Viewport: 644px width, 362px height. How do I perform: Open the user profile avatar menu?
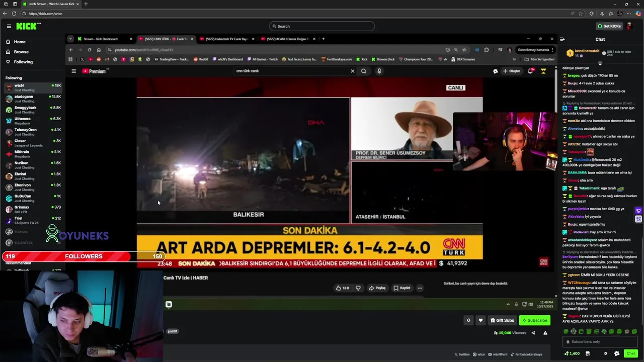click(629, 26)
